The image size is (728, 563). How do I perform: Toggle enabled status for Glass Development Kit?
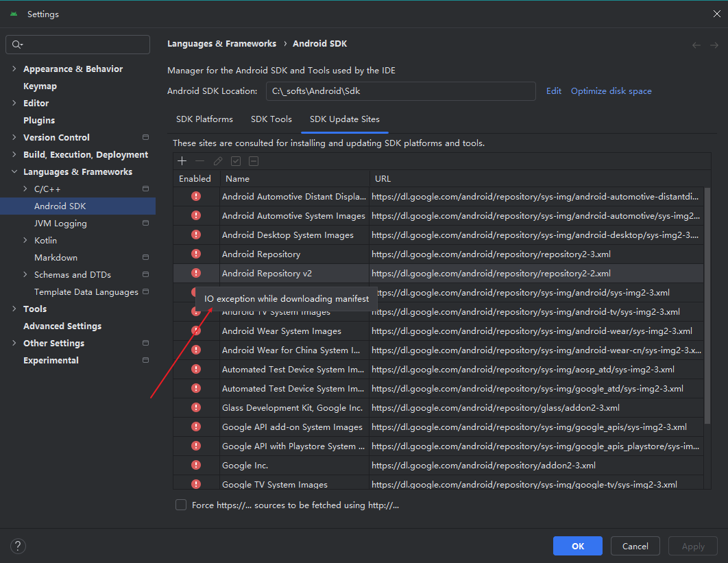pyautogui.click(x=196, y=407)
